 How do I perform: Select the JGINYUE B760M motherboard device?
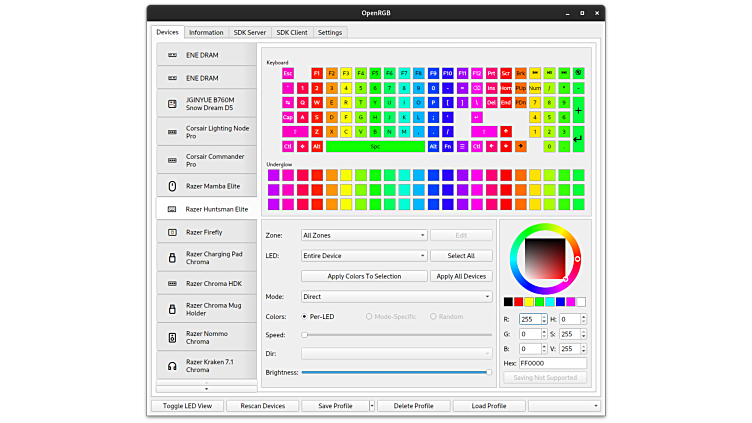tap(206, 103)
